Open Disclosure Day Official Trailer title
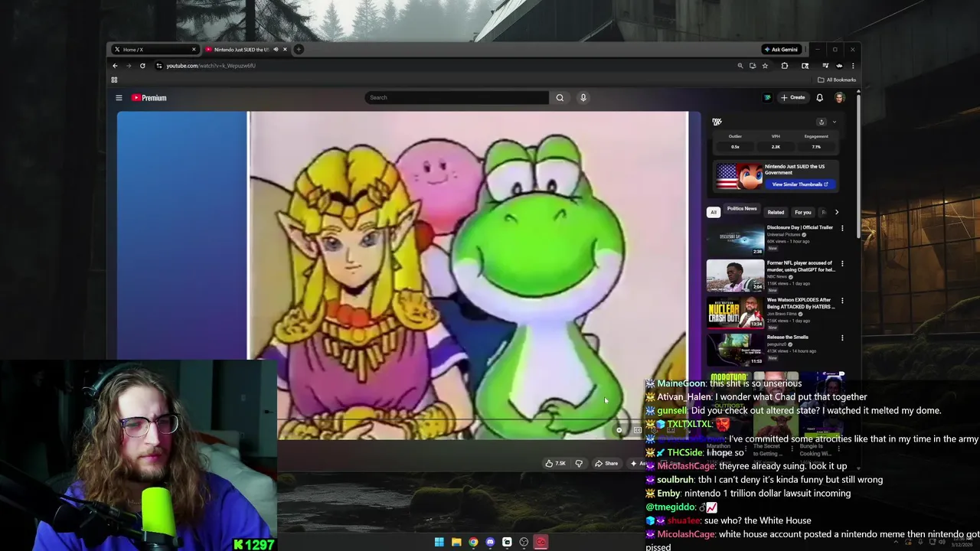Screen dimensions: 980x551 (799, 227)
